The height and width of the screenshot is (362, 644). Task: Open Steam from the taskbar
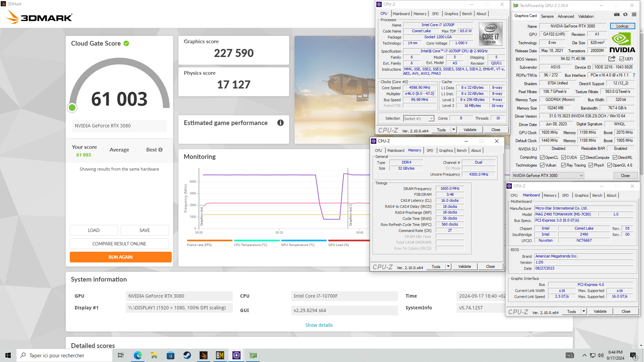(x=187, y=355)
